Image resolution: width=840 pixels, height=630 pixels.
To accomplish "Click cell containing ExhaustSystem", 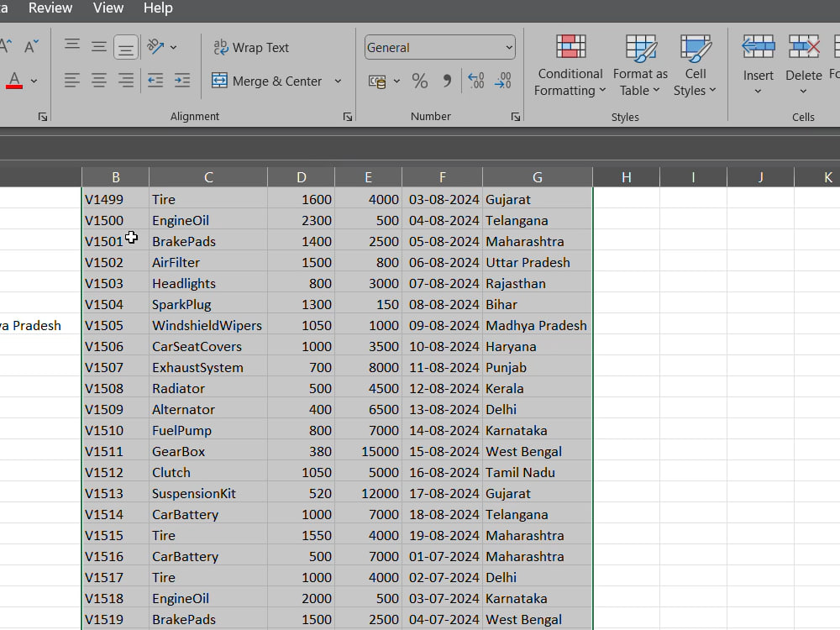I will [208, 368].
